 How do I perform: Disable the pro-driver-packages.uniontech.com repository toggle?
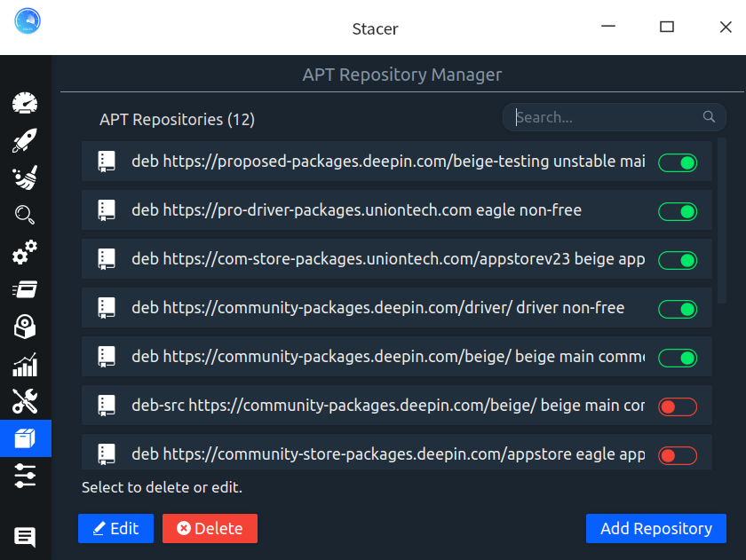pyautogui.click(x=677, y=211)
